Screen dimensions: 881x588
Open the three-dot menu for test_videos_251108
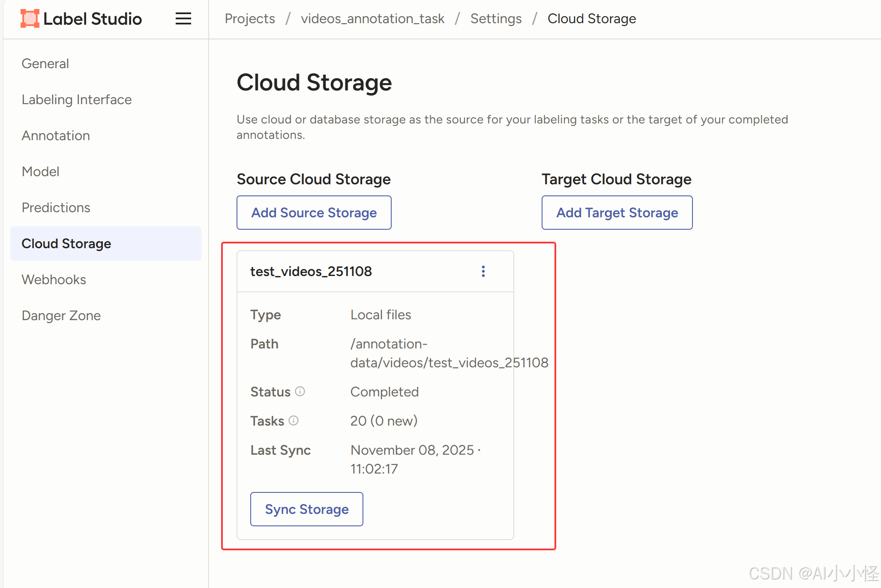483,271
